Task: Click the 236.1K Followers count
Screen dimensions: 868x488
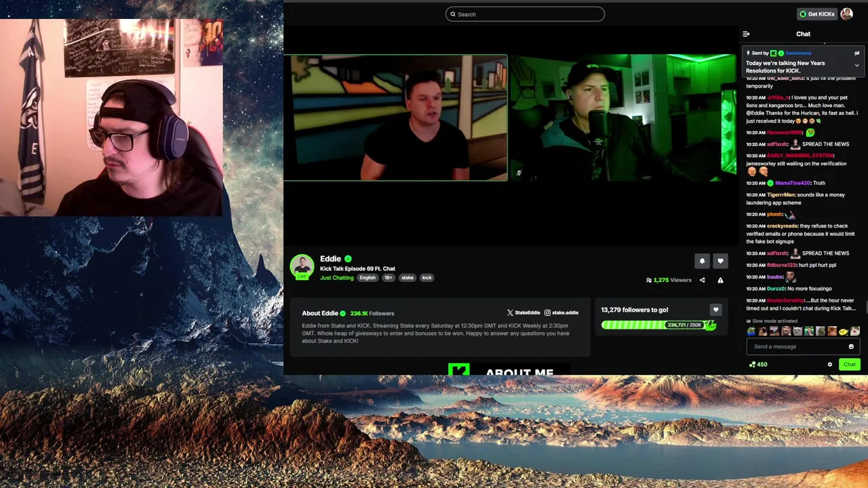Action: point(372,313)
